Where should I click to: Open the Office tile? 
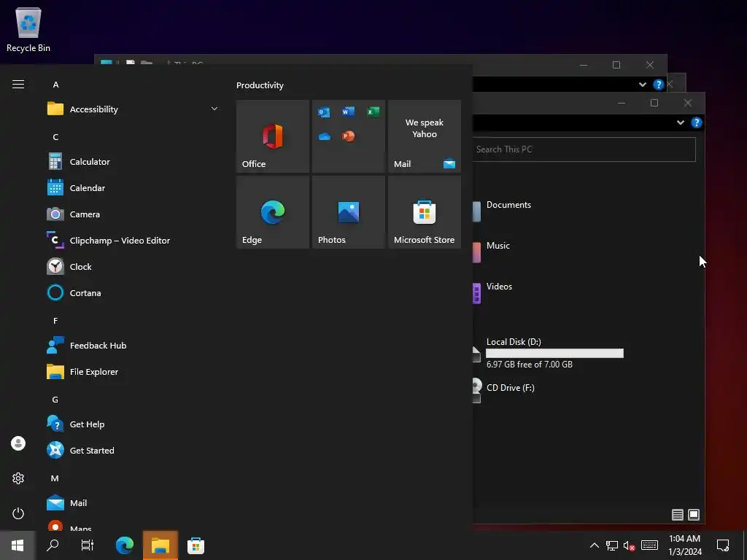click(x=273, y=136)
